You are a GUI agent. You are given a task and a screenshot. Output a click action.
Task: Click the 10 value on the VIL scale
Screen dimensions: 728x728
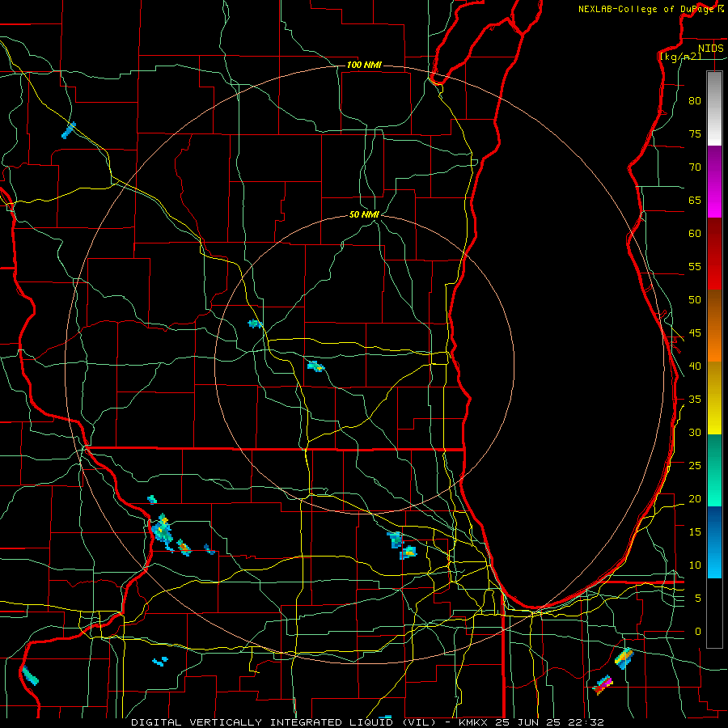tap(695, 565)
